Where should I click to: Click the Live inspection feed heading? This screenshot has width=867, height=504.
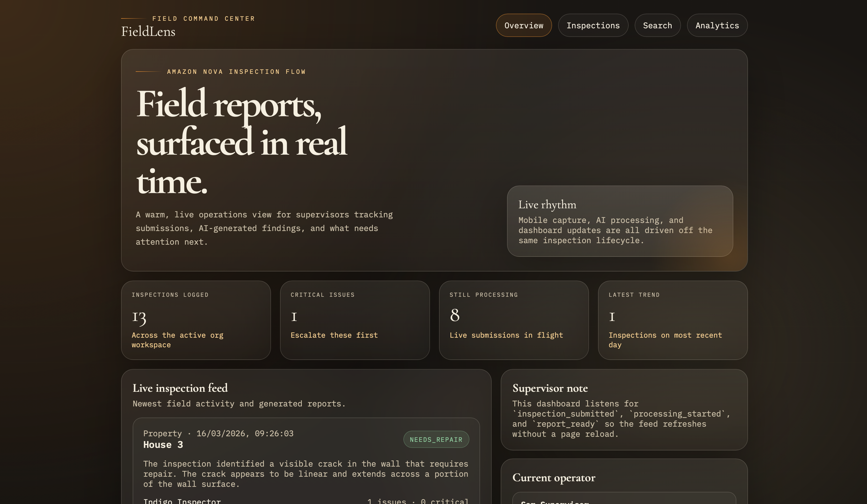180,388
